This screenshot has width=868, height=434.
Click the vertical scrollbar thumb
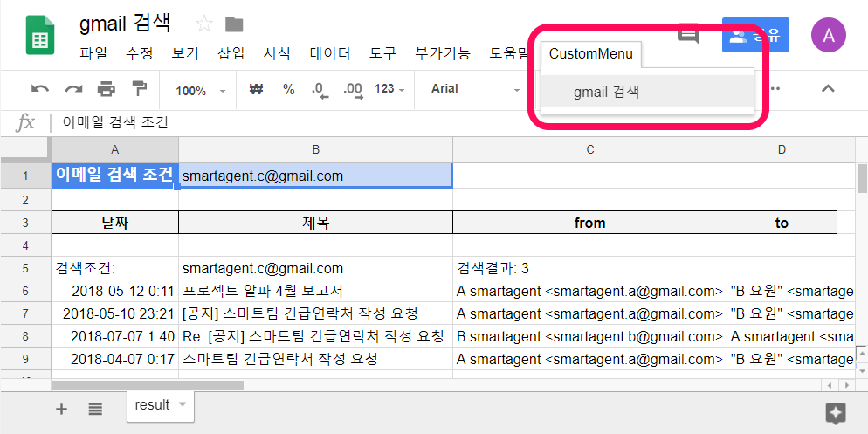[862, 178]
